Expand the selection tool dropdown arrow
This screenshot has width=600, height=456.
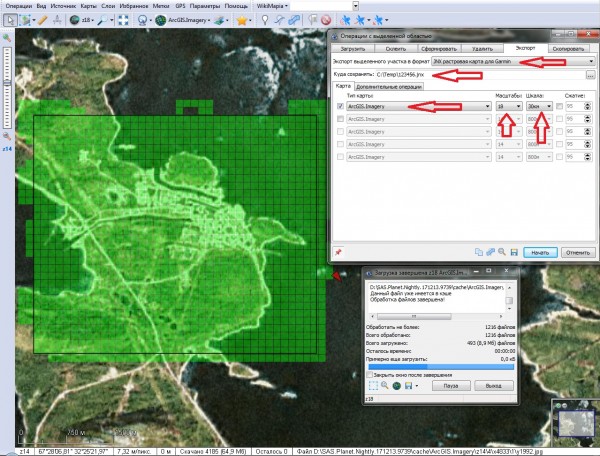point(34,20)
